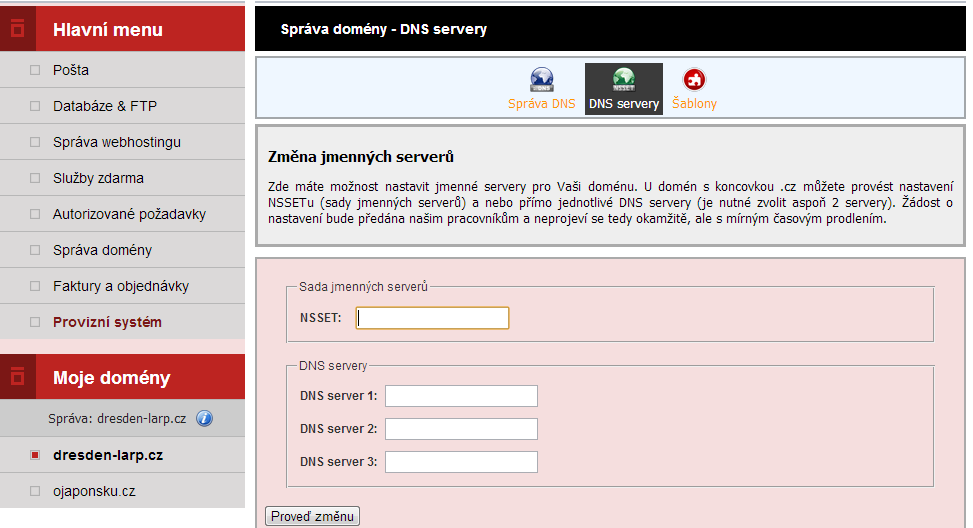
Task: Open Pošta in the main menu
Action: click(71, 70)
